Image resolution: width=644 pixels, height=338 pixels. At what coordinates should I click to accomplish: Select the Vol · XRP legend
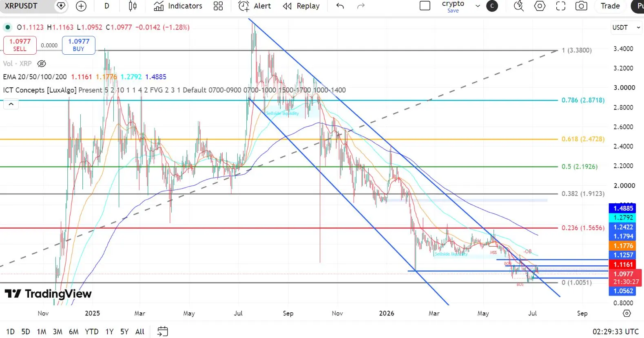click(x=17, y=64)
